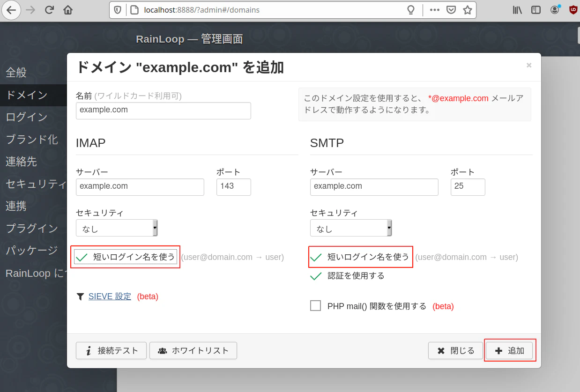Open セキュリティ sidebar section
Viewport: 580px width, 392px height.
(x=33, y=184)
